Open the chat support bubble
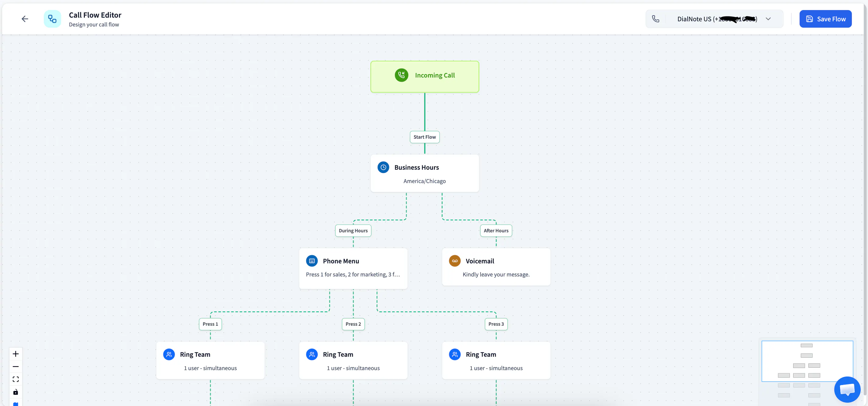The image size is (868, 406). pos(847,390)
